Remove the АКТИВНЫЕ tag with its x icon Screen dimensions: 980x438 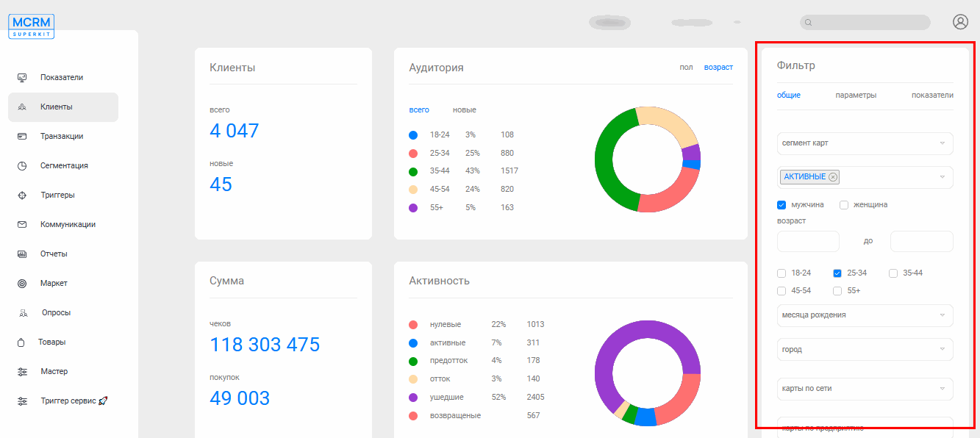pos(832,177)
